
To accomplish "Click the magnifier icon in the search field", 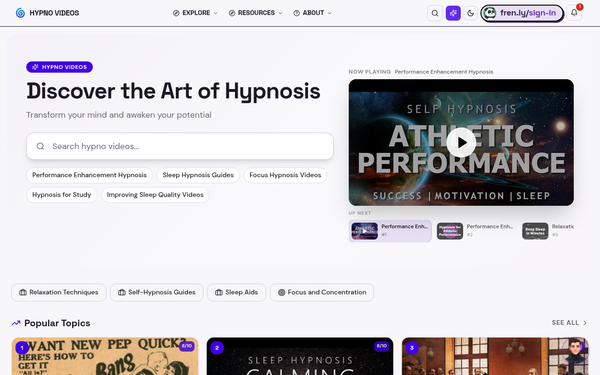I will point(40,146).
